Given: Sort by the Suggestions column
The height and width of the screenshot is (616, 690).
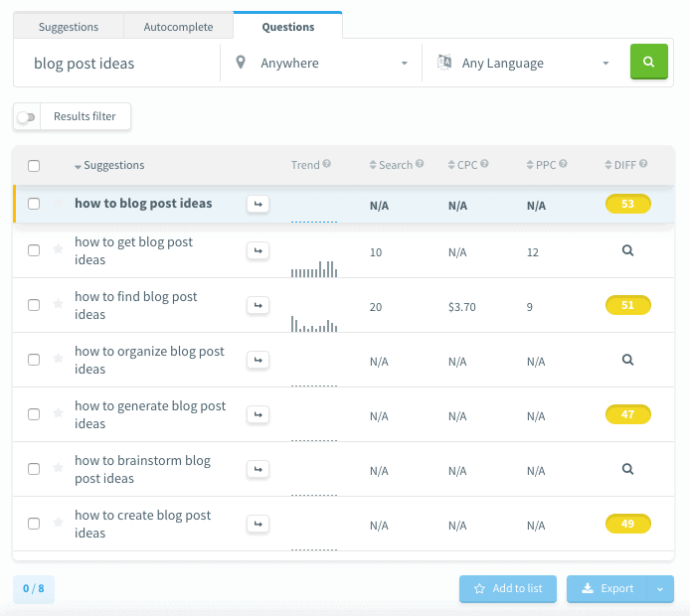Looking at the screenshot, I should pos(109,165).
